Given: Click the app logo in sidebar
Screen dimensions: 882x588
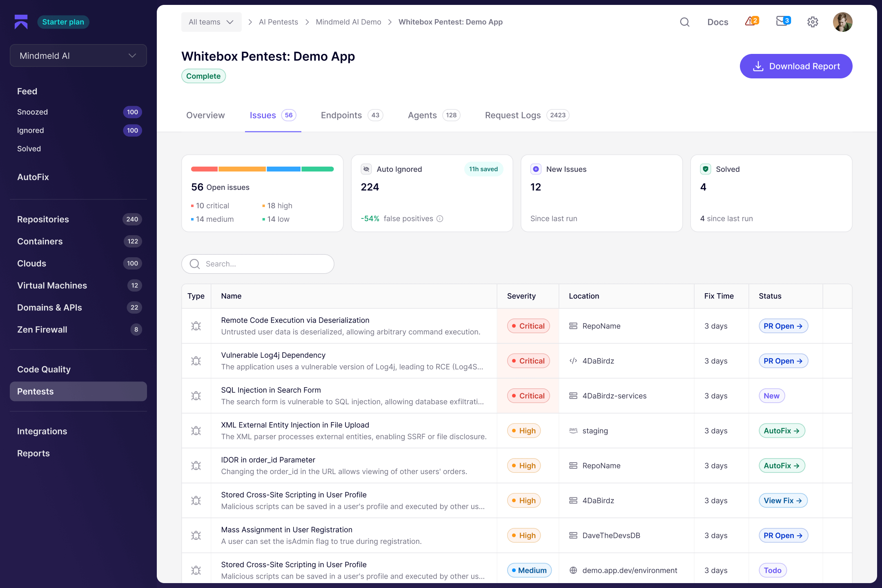Looking at the screenshot, I should 21,22.
